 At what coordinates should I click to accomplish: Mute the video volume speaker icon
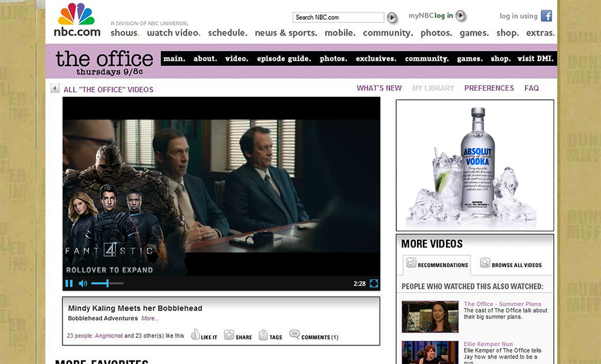(83, 283)
